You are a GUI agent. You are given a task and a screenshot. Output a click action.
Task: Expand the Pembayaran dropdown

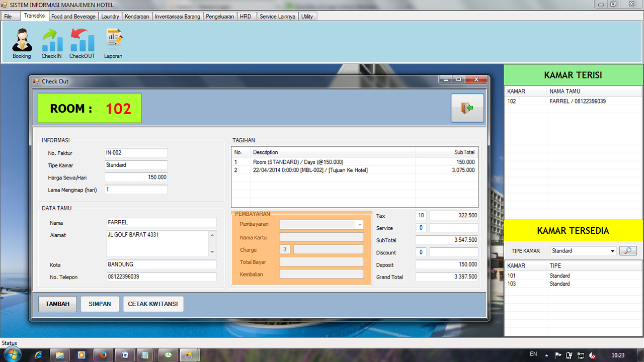click(360, 225)
